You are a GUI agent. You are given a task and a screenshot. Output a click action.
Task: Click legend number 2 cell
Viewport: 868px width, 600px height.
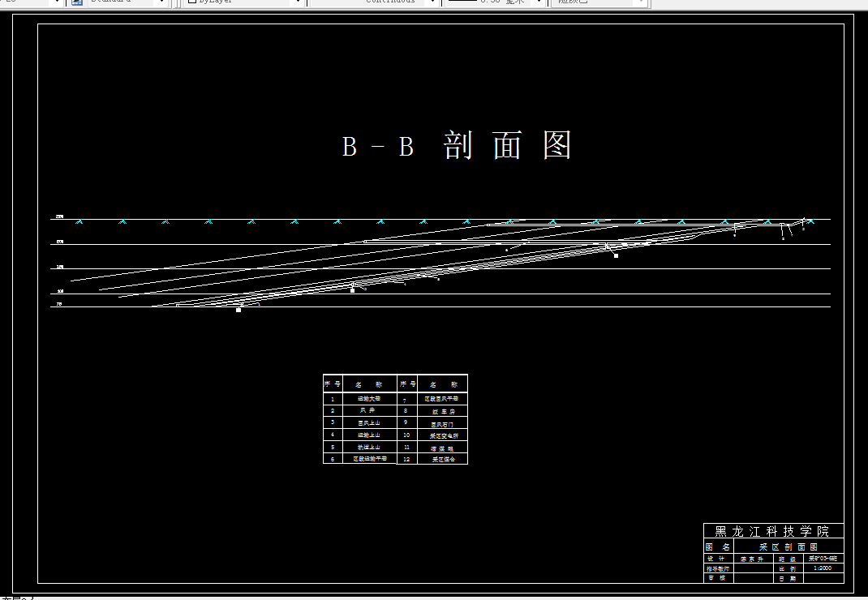coord(333,411)
